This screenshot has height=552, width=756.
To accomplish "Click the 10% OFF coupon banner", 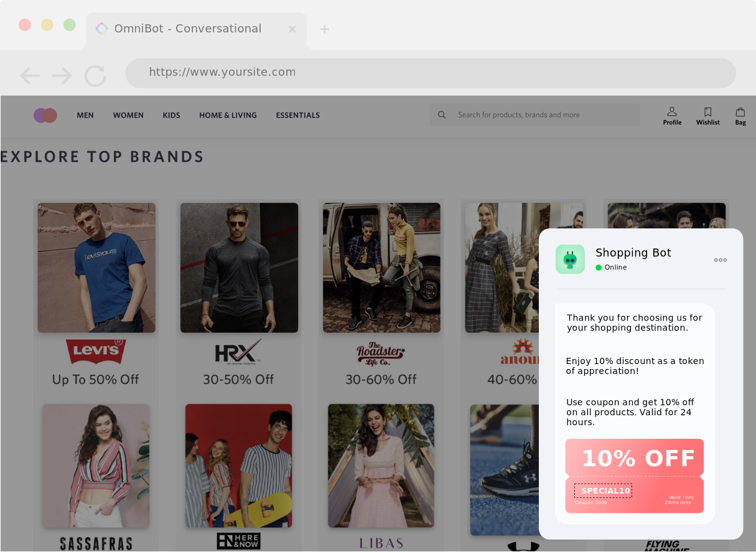I will (x=634, y=458).
